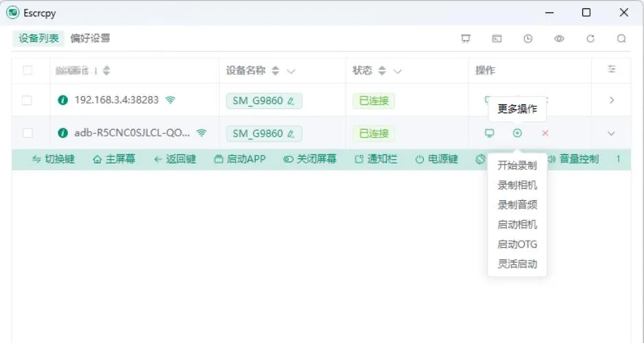The height and width of the screenshot is (343, 644).
Task: Click the Escrcpy app logo in title bar
Action: click(x=13, y=13)
